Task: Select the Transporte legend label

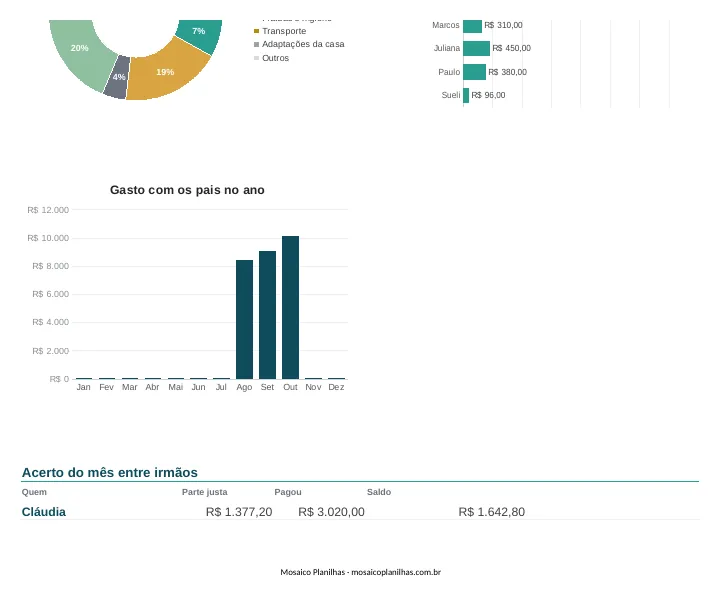Action: (x=284, y=31)
